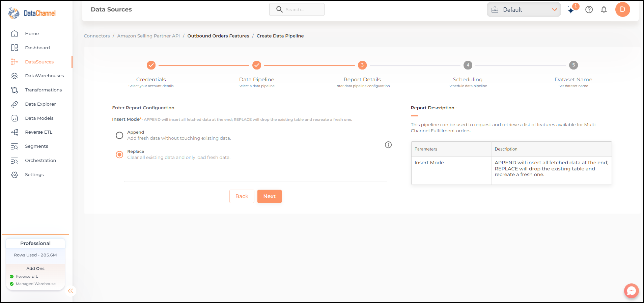This screenshot has width=644, height=303.
Task: Click the info icon beside Insert Mode
Action: coord(388,145)
